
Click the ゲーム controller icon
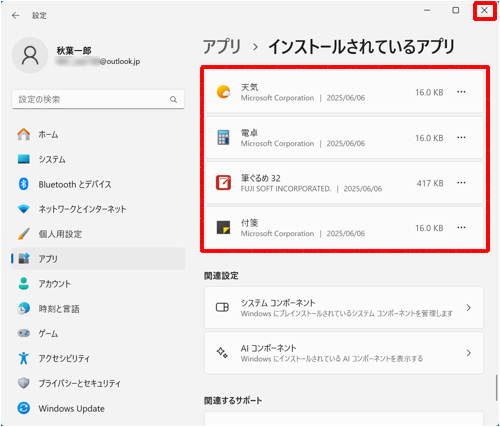[x=24, y=333]
